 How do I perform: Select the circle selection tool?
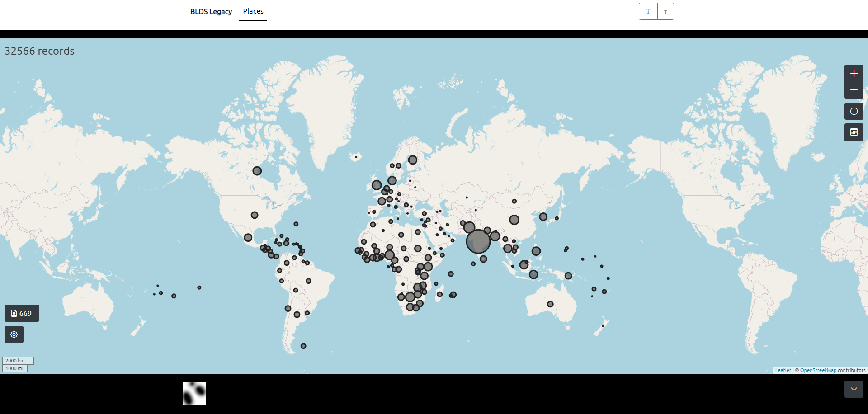[854, 111]
